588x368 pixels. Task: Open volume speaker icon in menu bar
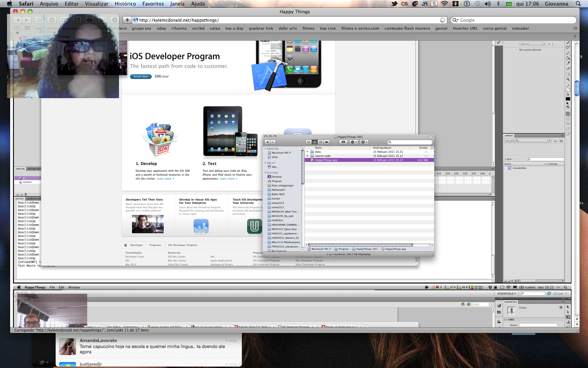(x=488, y=4)
